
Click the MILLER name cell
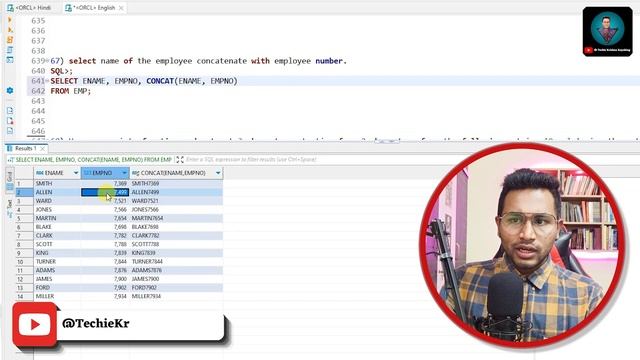coord(57,296)
